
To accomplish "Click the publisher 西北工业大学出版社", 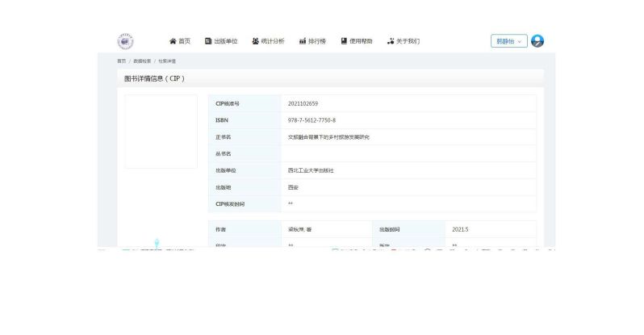I will [311, 170].
